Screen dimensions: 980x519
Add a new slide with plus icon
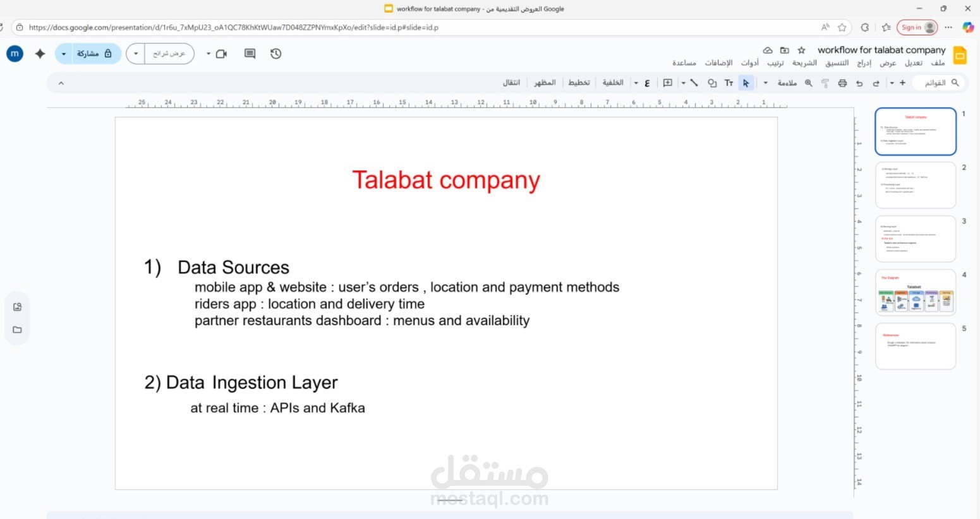(x=902, y=83)
